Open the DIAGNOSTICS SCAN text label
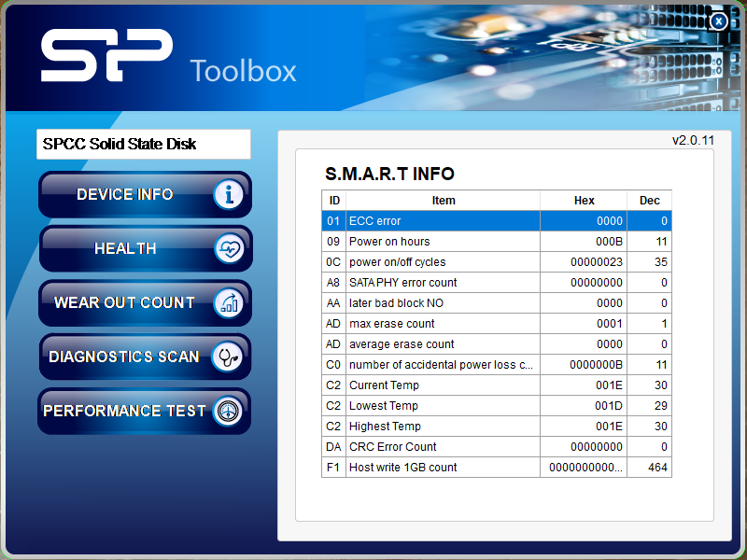Viewport: 747px width, 560px height. (x=124, y=357)
